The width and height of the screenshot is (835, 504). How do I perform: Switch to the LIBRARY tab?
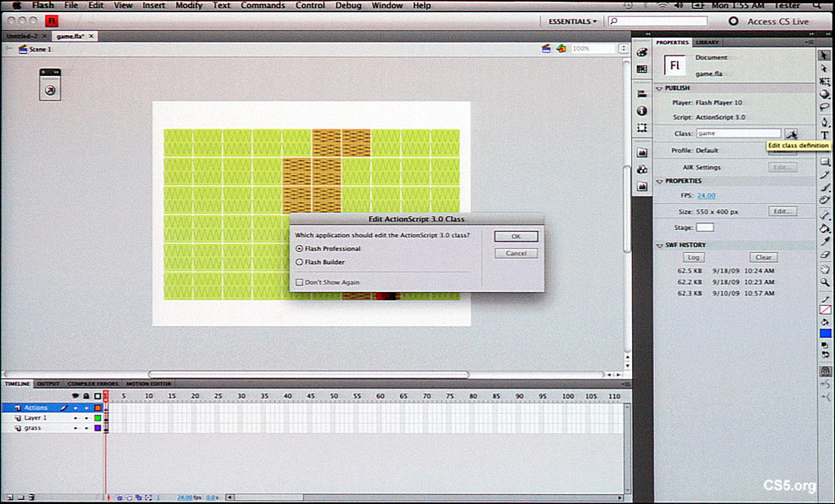tap(707, 42)
